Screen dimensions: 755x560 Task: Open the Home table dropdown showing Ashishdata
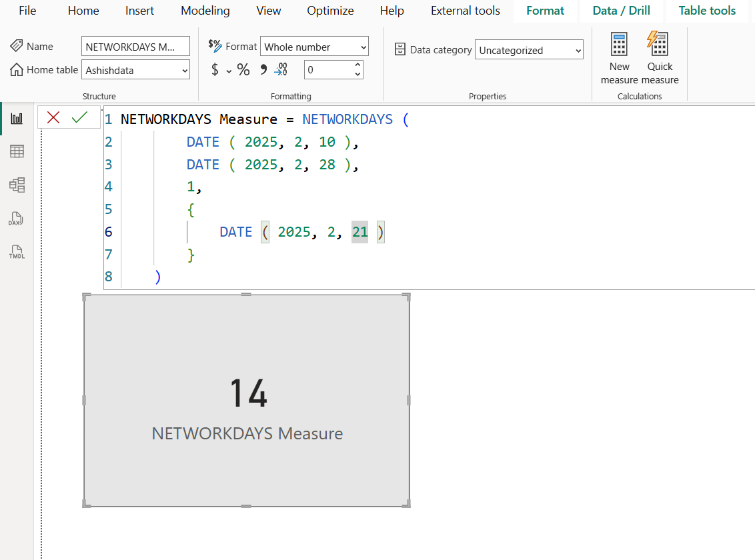pos(135,69)
